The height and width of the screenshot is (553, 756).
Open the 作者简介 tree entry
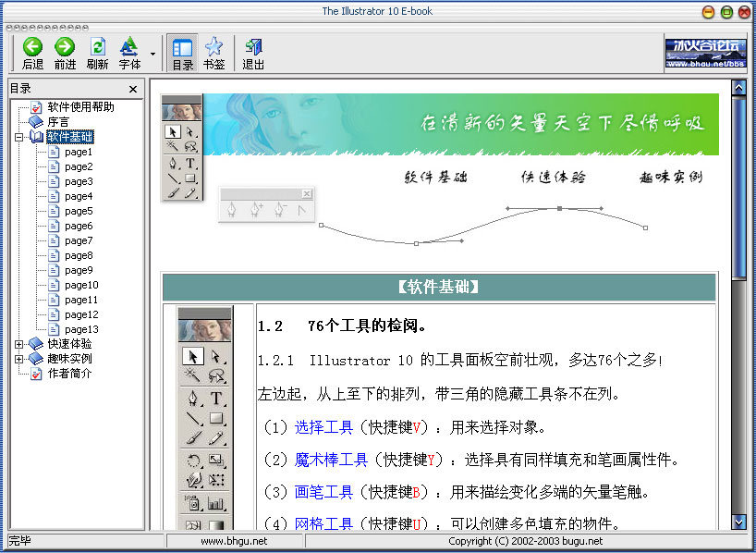[70, 374]
